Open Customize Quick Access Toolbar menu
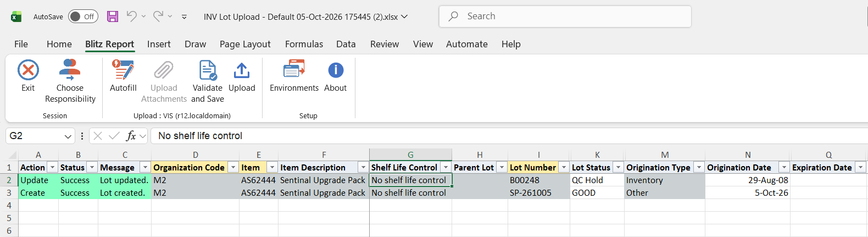 184,17
